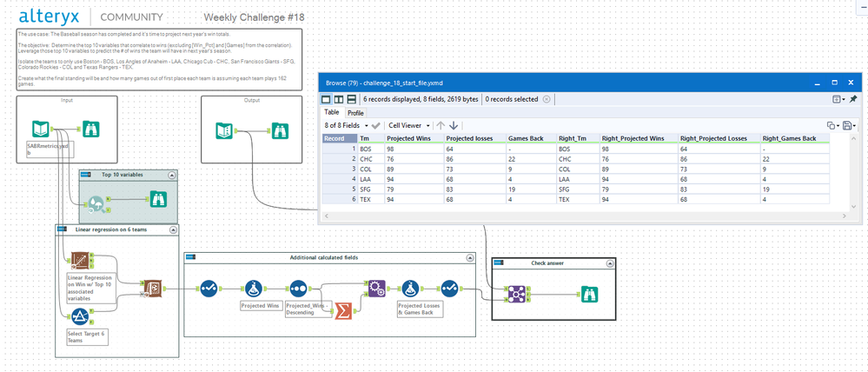Click the Linear Regression on Win annotation text

[x=93, y=288]
